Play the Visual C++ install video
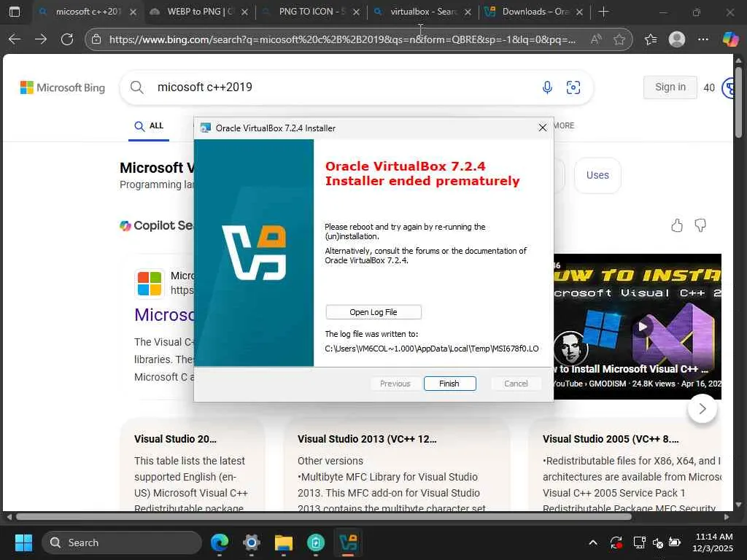747x560 pixels. [x=643, y=327]
